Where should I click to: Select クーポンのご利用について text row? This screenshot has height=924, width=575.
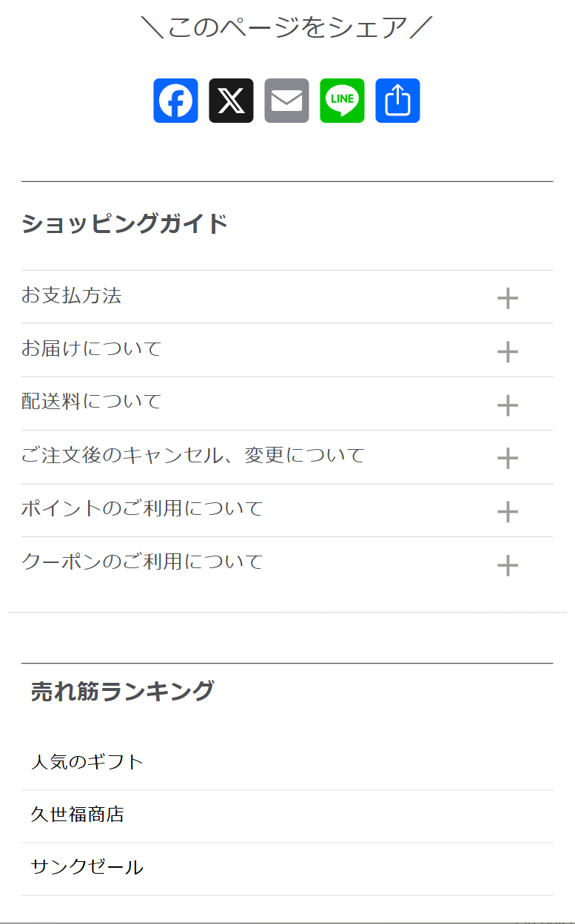click(x=142, y=562)
